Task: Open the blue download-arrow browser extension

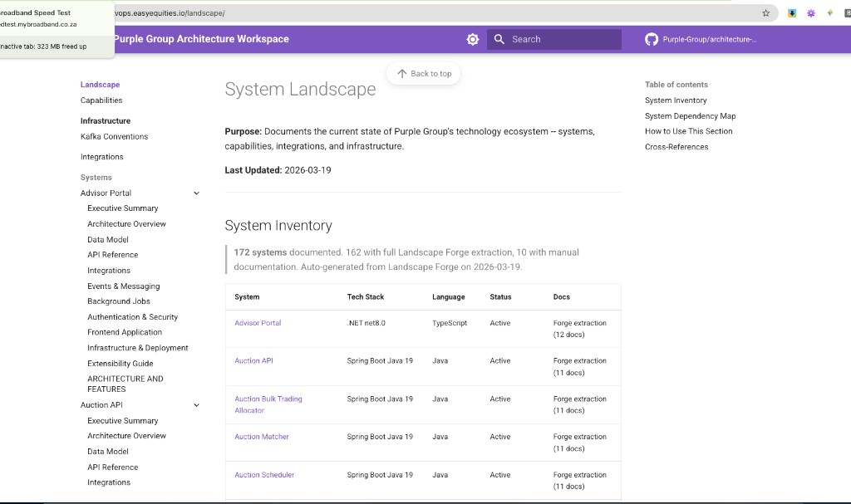Action: click(792, 13)
